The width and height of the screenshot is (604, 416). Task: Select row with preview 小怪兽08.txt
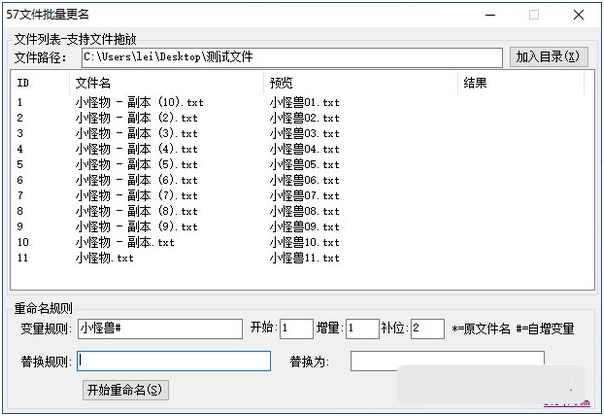[304, 211]
